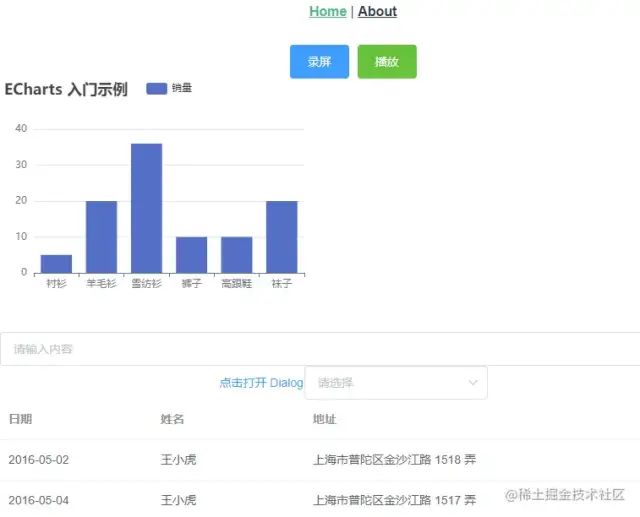Click the 雪纺衫 bar in chart
The image size is (640, 517).
pyautogui.click(x=147, y=208)
